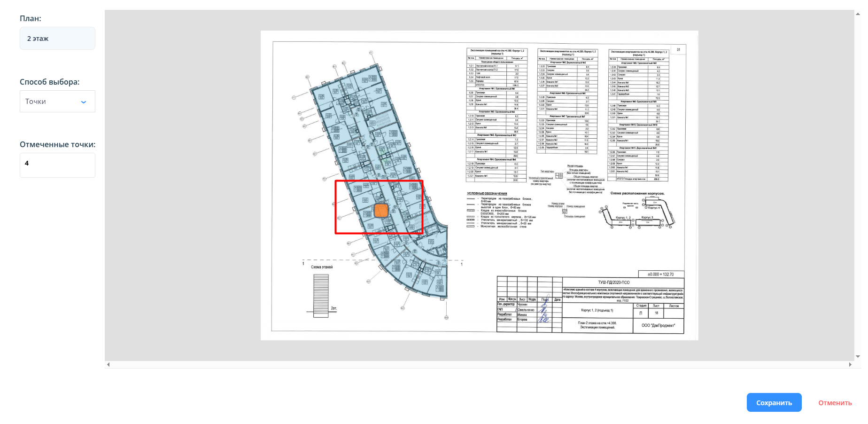
Task: Click the ±0.000 = 132.70 elevation box
Action: pos(660,274)
